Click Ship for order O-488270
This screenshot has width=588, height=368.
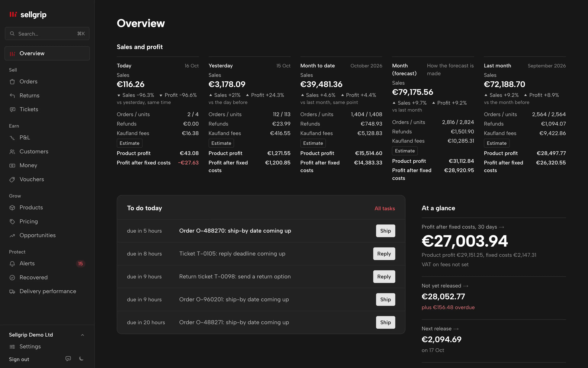385,231
